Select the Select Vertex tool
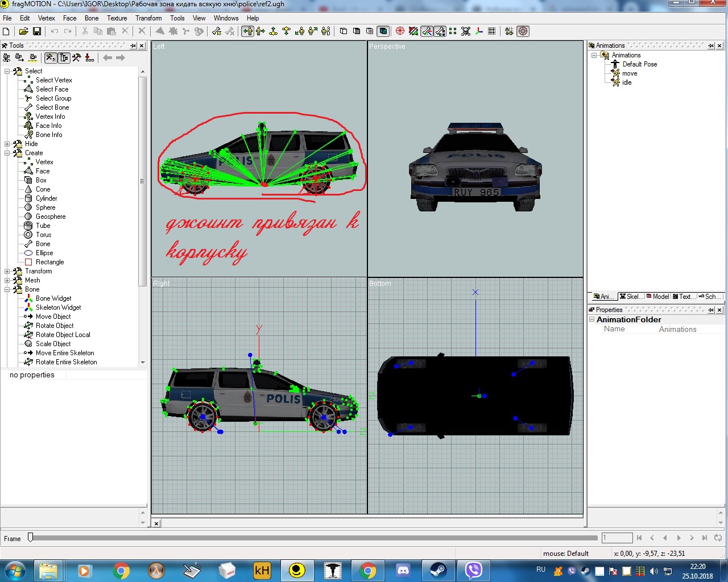 [53, 80]
